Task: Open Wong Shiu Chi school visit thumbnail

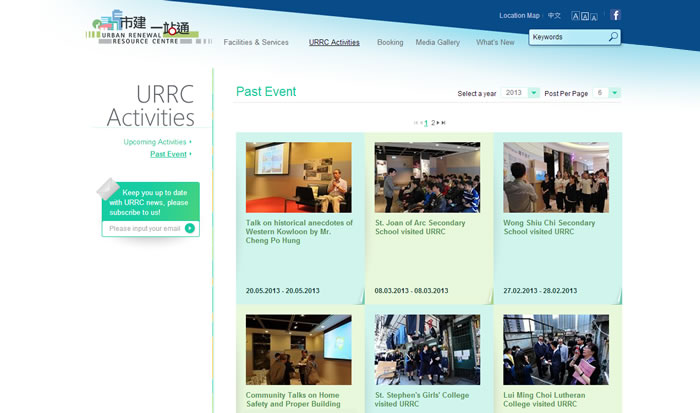Action: pos(555,177)
